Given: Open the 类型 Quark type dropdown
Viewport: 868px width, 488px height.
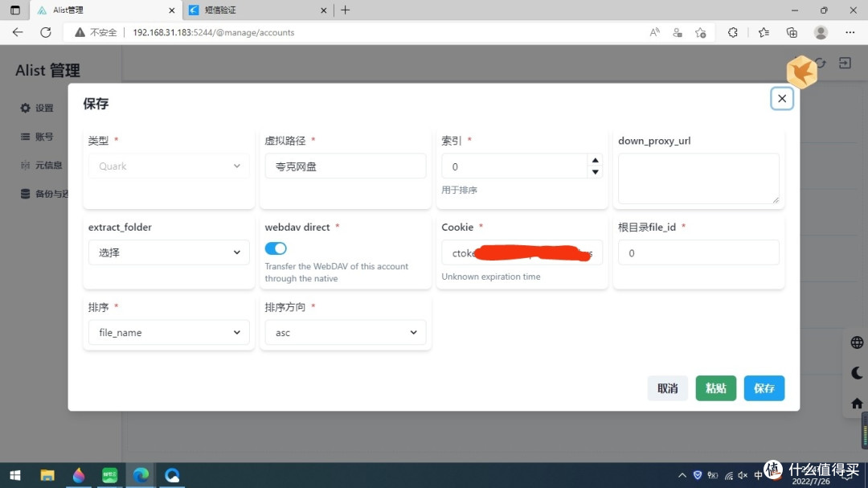Looking at the screenshot, I should (x=168, y=166).
